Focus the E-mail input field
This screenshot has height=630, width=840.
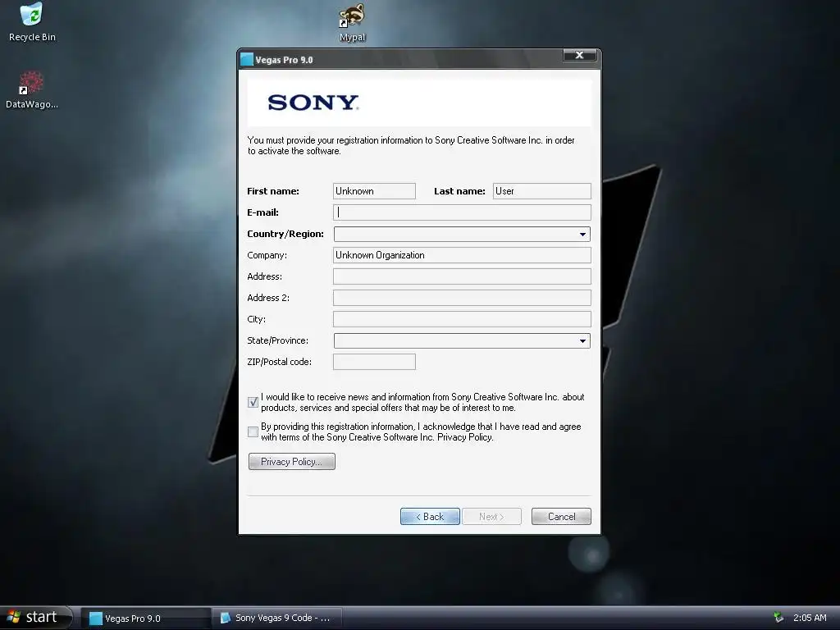(462, 212)
